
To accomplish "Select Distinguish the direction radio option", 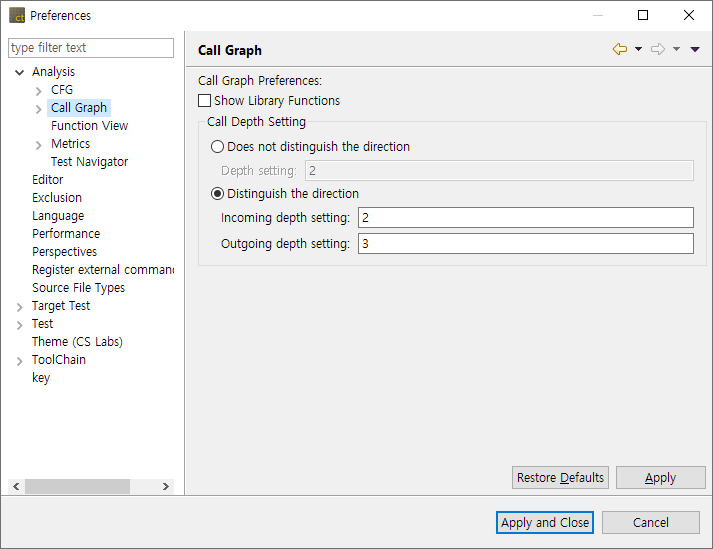I will (x=218, y=194).
